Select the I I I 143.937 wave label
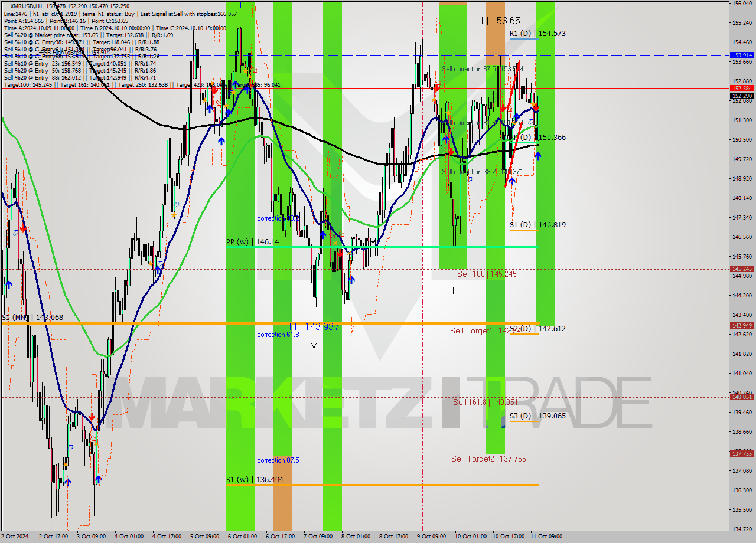This screenshot has width=756, height=543. click(315, 327)
